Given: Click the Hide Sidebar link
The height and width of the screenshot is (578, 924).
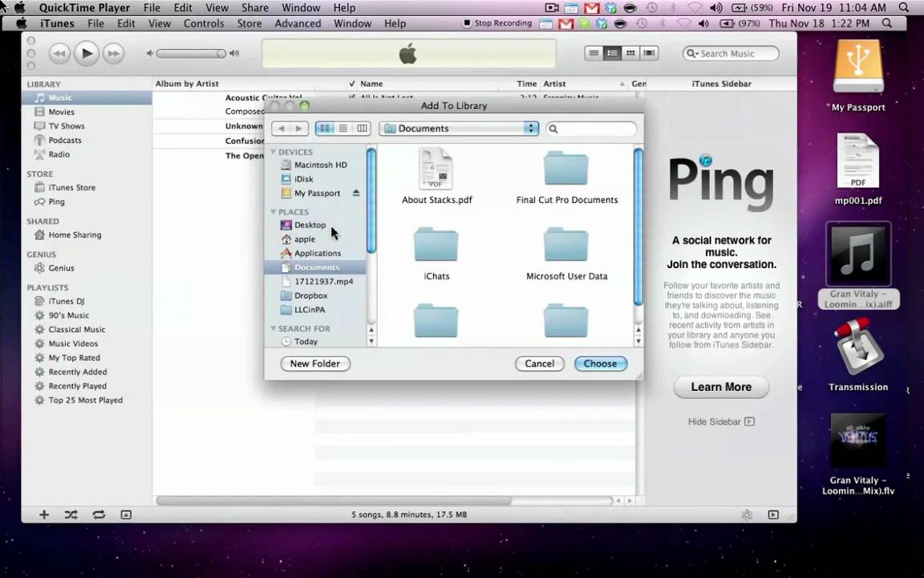Looking at the screenshot, I should point(721,421).
